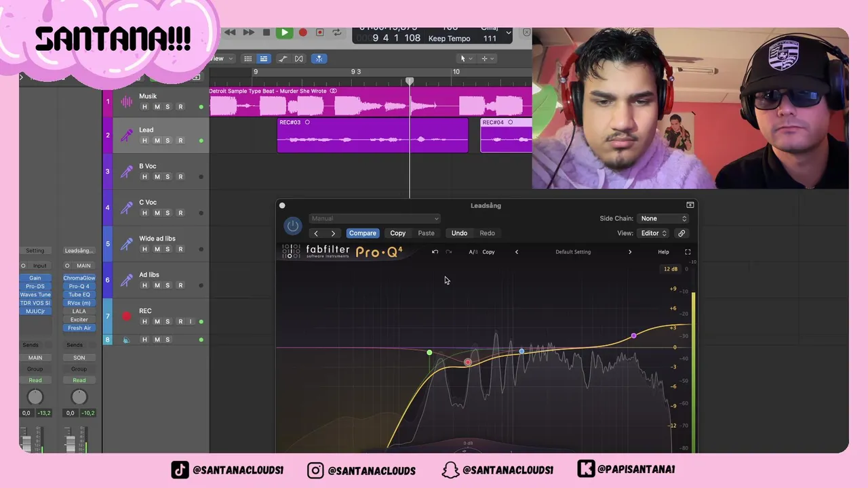Image resolution: width=868 pixels, height=488 pixels.
Task: Solo the Lead track
Action: [x=167, y=141]
